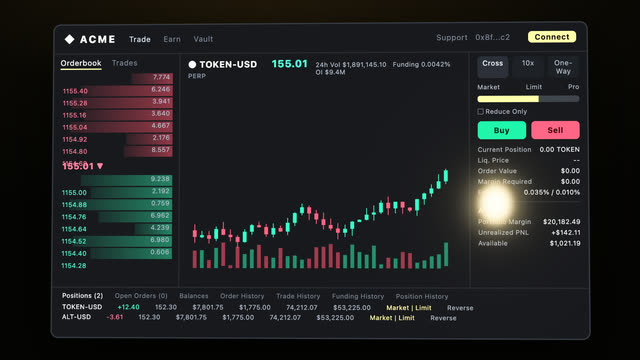
Task: Select the Pro order type
Action: click(573, 87)
